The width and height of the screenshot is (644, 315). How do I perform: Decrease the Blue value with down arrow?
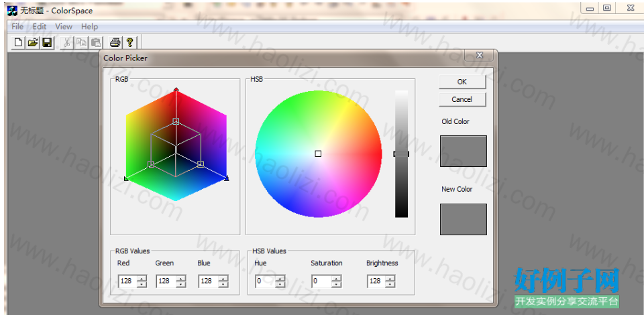223,284
